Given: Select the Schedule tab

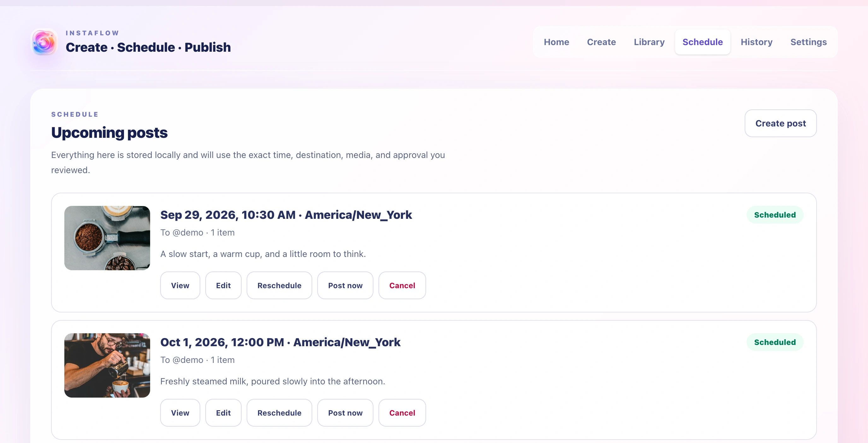Looking at the screenshot, I should pos(702,42).
